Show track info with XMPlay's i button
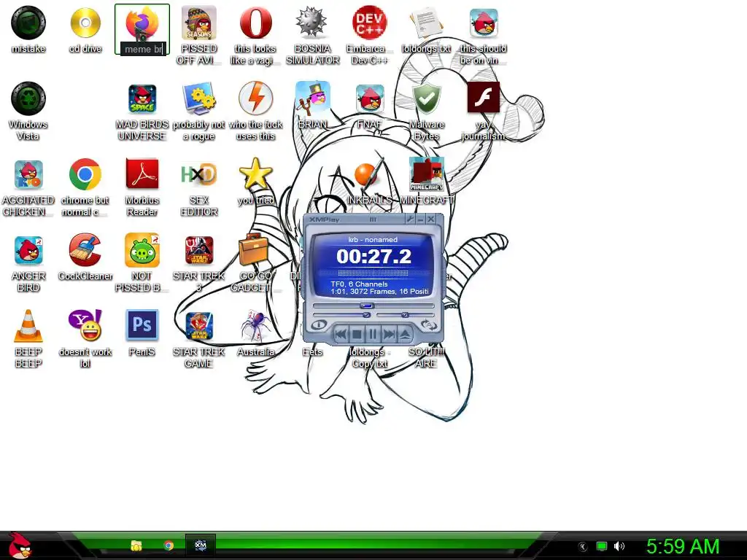Viewport: 747px width, 560px height. pyautogui.click(x=319, y=325)
